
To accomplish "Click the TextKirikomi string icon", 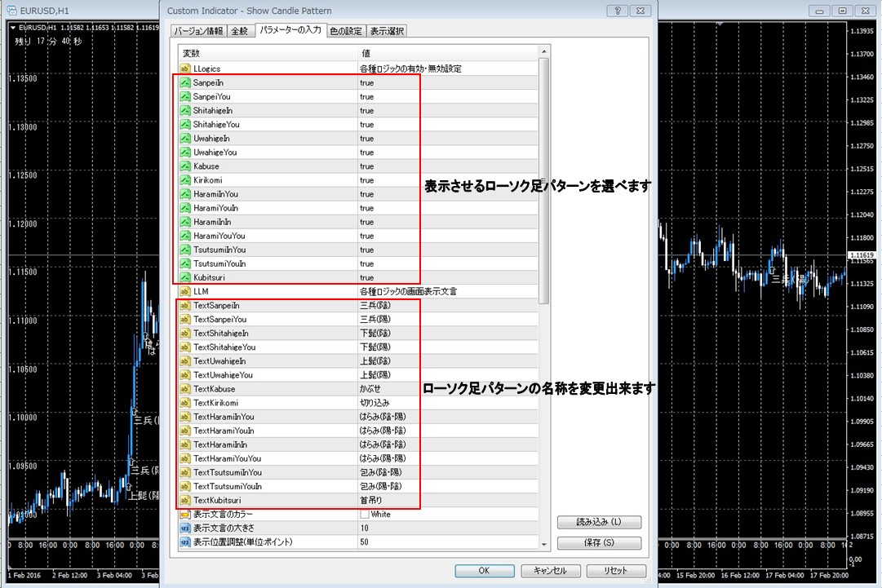I will click(185, 403).
